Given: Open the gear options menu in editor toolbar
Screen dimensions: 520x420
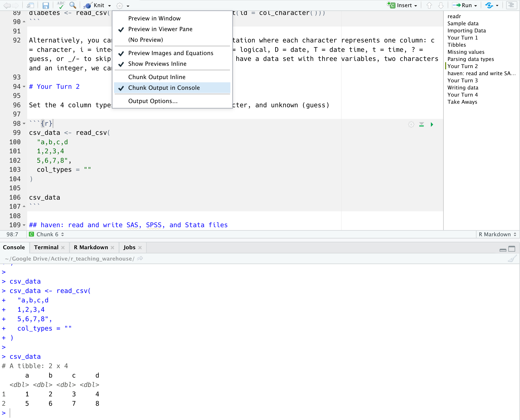Looking at the screenshot, I should pos(120,6).
